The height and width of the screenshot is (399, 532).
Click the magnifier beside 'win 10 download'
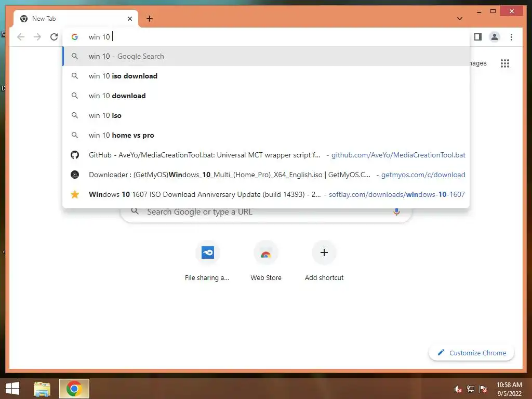pyautogui.click(x=75, y=96)
